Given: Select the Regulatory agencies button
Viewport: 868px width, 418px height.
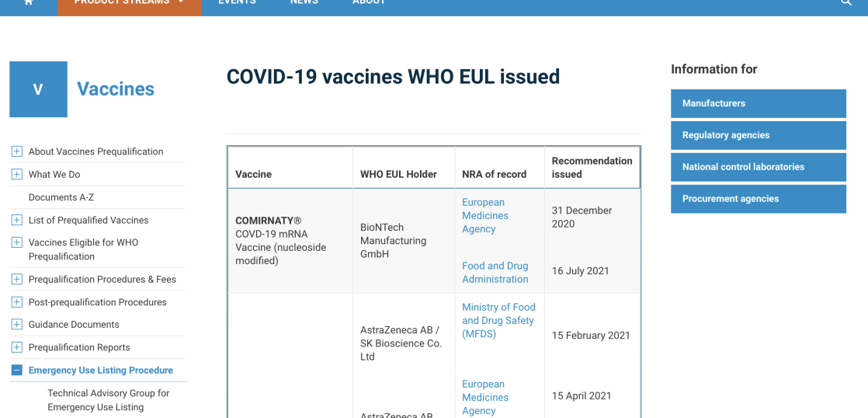Looking at the screenshot, I should [x=758, y=135].
